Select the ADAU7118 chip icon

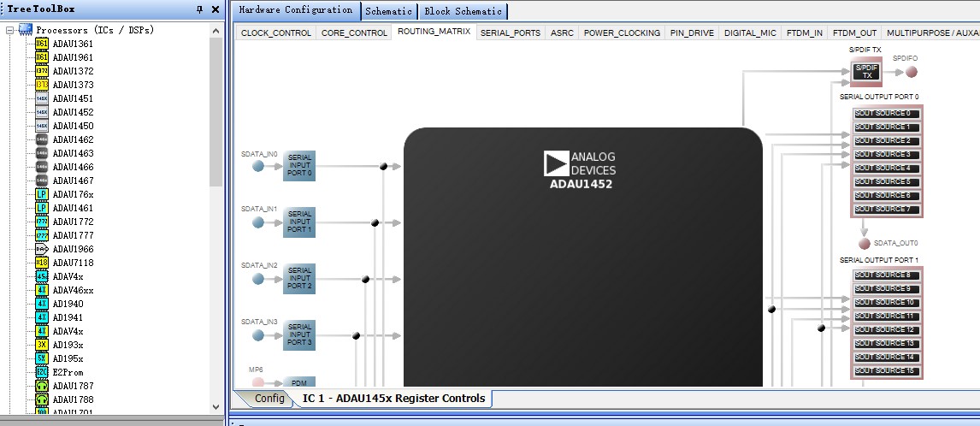(x=42, y=263)
